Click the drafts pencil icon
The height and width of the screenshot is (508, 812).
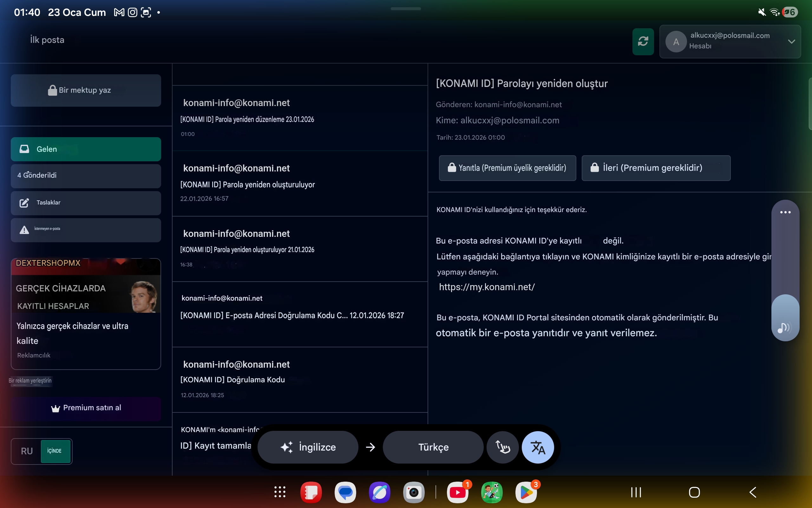(x=24, y=203)
